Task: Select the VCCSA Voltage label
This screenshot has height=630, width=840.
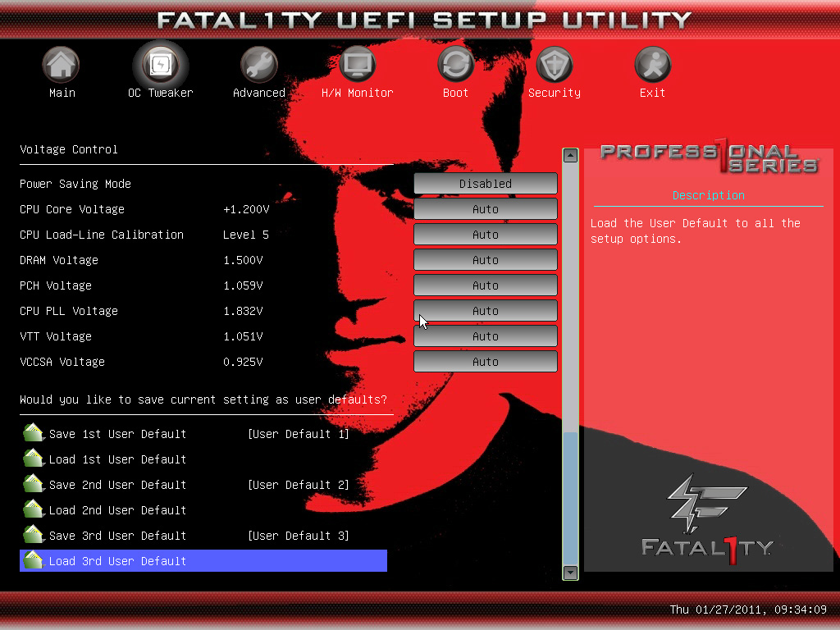Action: point(62,362)
